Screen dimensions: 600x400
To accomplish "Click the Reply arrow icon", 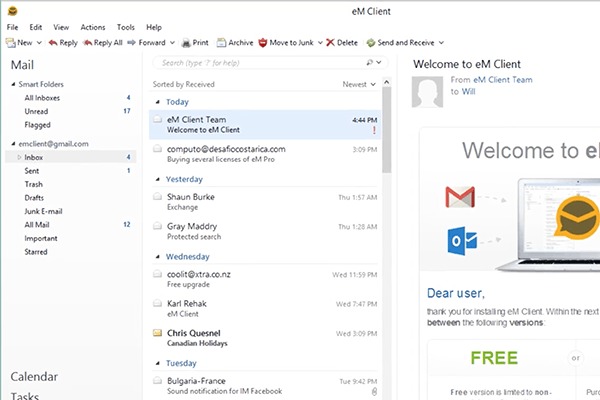I will (x=53, y=42).
